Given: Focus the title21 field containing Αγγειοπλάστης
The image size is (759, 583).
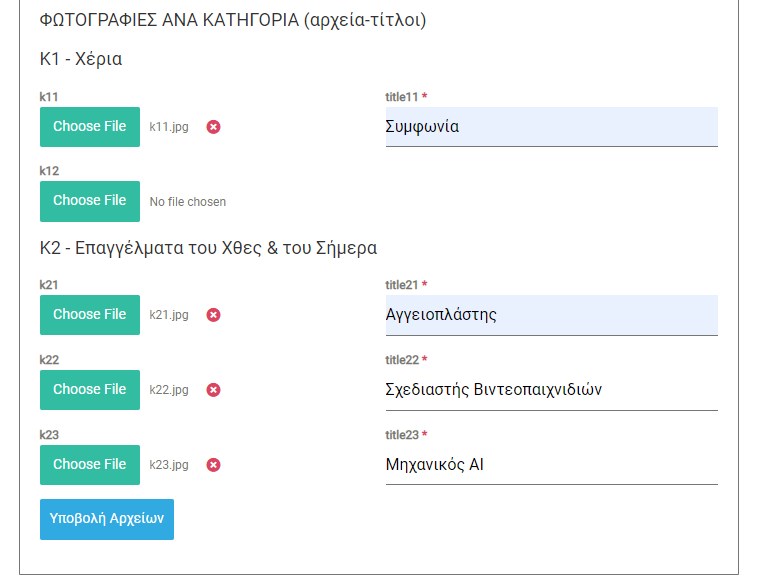Looking at the screenshot, I should [551, 315].
